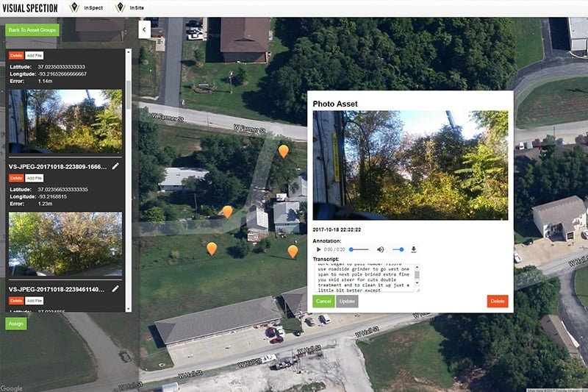The height and width of the screenshot is (392, 588).
Task: Click the timestamp 2017-10-18 22:32:22
Action: click(337, 229)
